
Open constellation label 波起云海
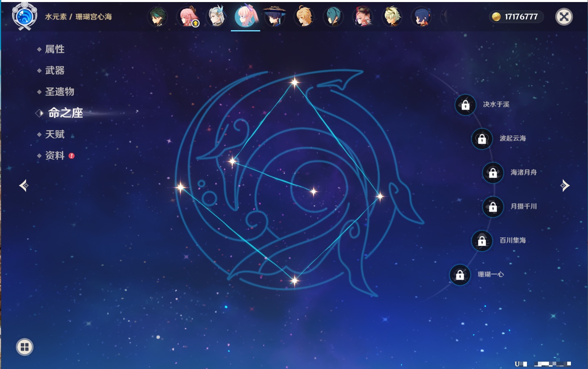tap(513, 138)
